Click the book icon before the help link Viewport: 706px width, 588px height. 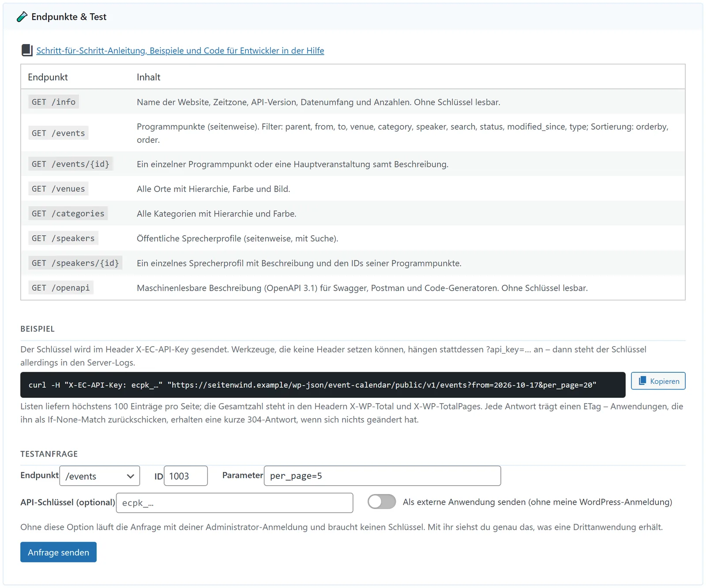coord(27,50)
